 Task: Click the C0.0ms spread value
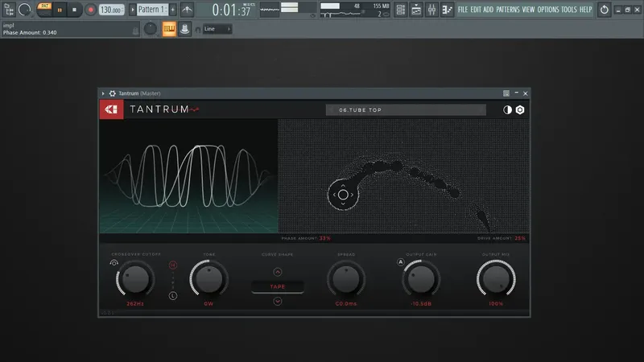pos(346,304)
